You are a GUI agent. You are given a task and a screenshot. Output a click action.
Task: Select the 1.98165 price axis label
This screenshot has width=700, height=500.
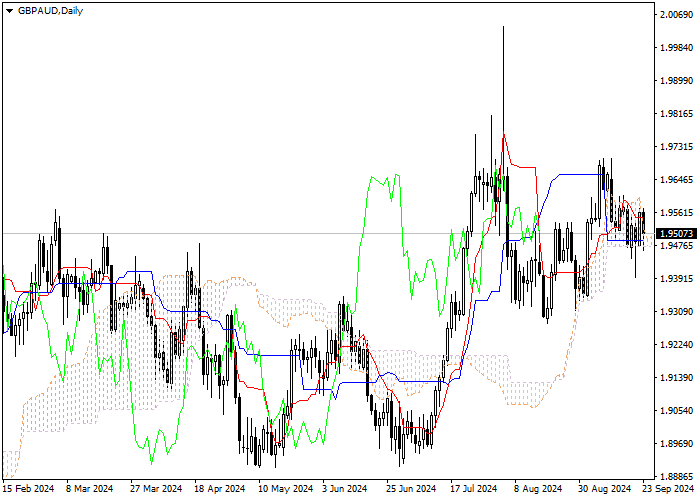(x=676, y=114)
